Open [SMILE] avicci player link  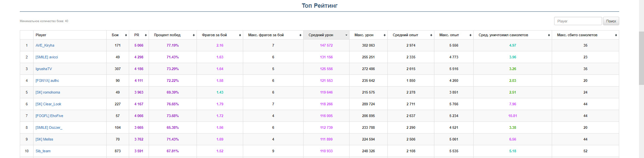tap(47, 57)
